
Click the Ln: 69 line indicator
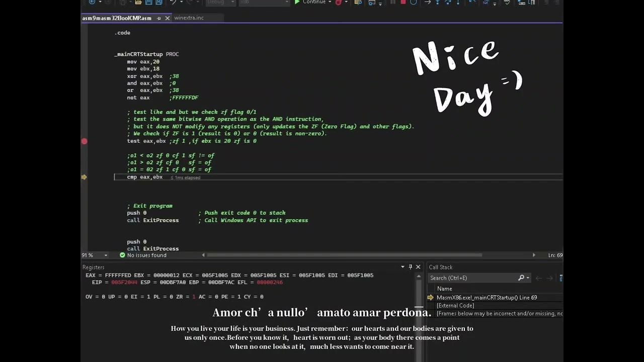point(555,255)
